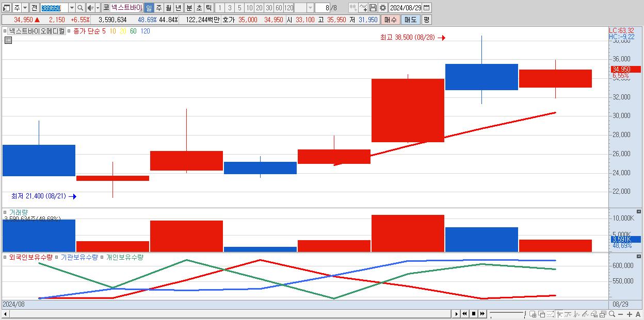The height and width of the screenshot is (320, 644).
Task: Click the 매도 sell button
Action: (410, 20)
